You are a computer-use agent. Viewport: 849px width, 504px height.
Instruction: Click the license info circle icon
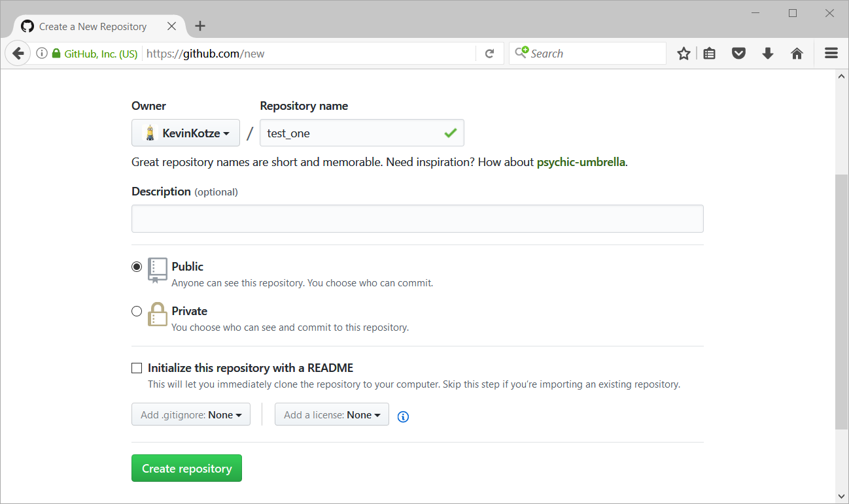tap(403, 416)
